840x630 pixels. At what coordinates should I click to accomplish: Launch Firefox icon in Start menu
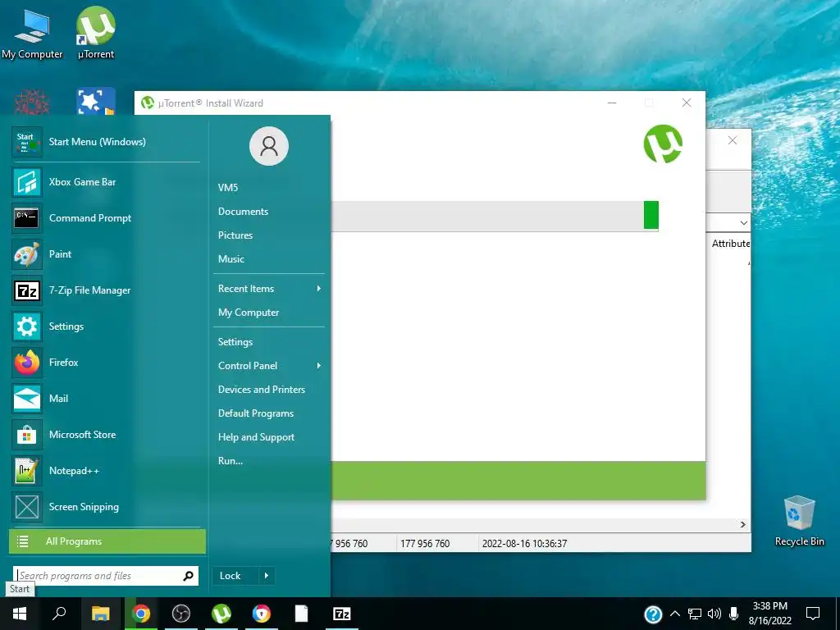pos(27,363)
